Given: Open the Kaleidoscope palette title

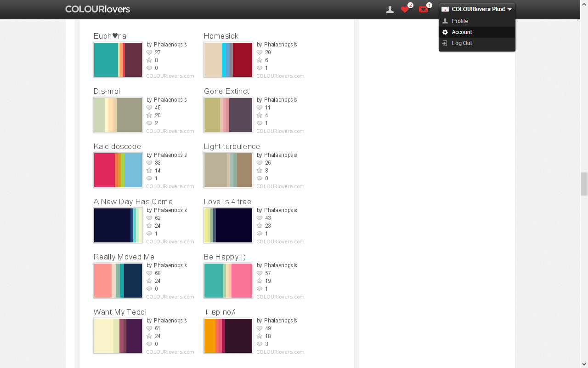Looking at the screenshot, I should (117, 146).
